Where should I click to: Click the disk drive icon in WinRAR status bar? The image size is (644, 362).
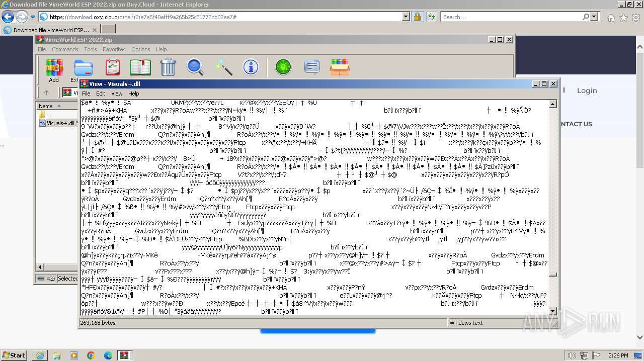pyautogui.click(x=41, y=278)
